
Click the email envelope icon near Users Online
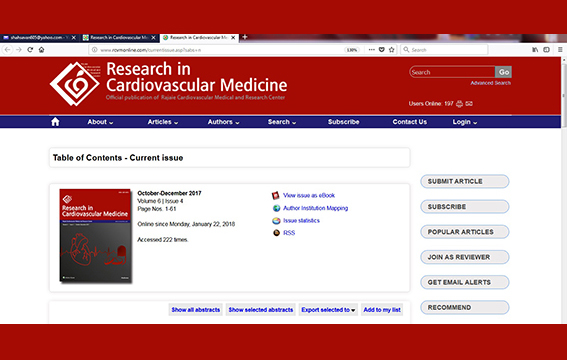point(469,104)
